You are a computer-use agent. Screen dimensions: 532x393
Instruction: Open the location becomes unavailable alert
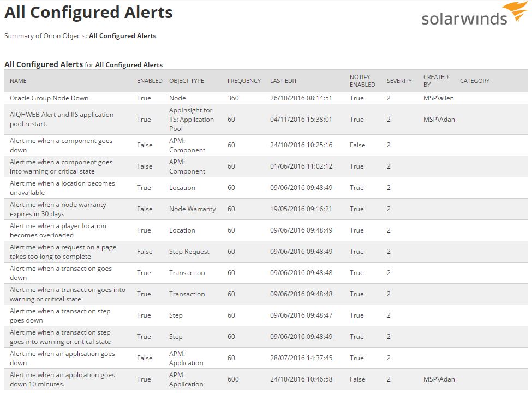[x=62, y=188]
